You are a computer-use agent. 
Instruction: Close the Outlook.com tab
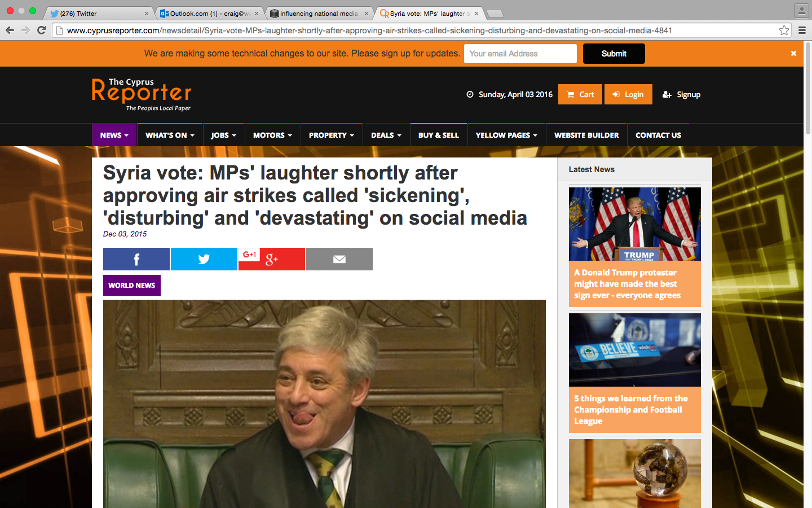tap(257, 14)
